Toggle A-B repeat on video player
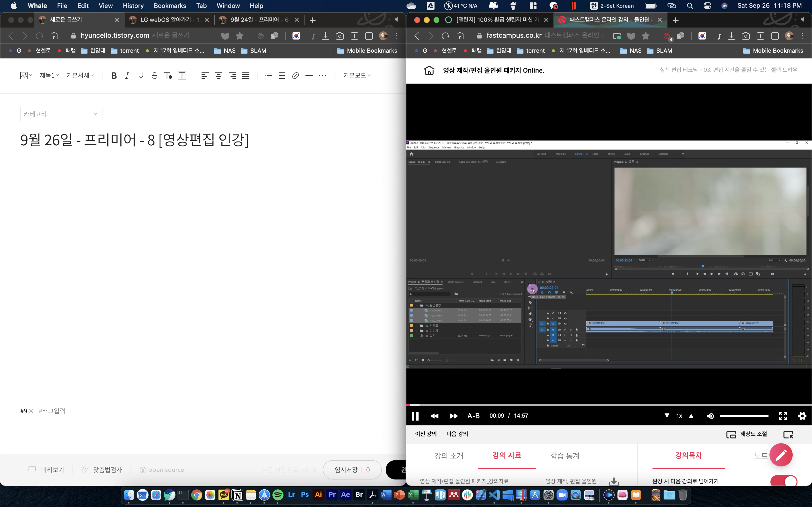 (x=473, y=416)
